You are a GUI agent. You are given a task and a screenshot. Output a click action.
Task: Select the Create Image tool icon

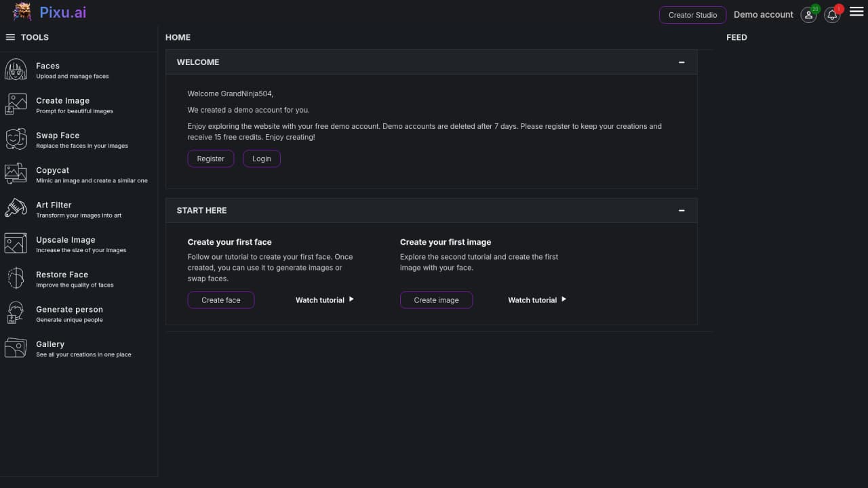(x=16, y=104)
